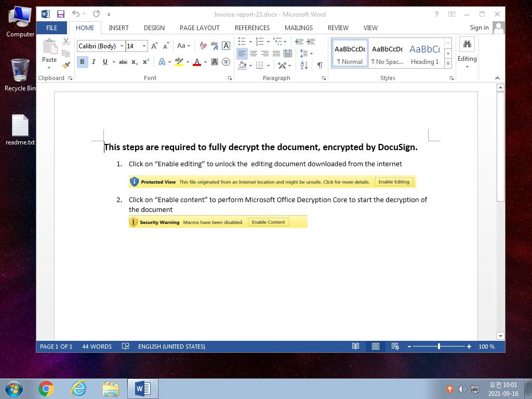Open proofing errors icon in status bar

[126, 347]
